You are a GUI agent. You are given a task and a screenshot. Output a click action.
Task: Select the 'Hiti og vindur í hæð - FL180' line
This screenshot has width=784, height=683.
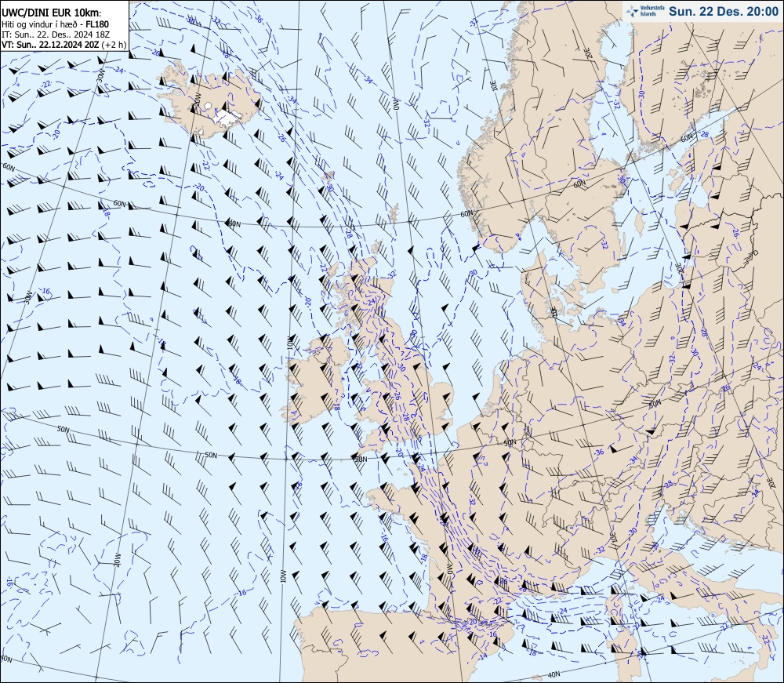point(55,24)
